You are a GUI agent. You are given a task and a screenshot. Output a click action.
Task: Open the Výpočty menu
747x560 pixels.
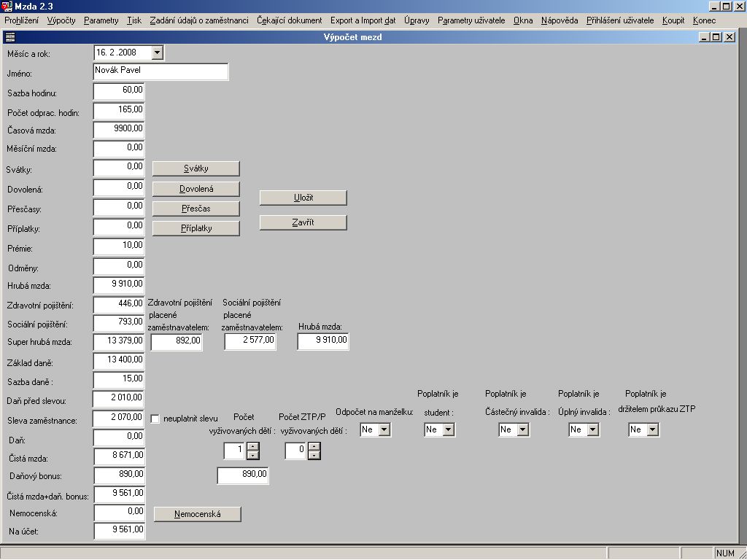click(x=61, y=20)
